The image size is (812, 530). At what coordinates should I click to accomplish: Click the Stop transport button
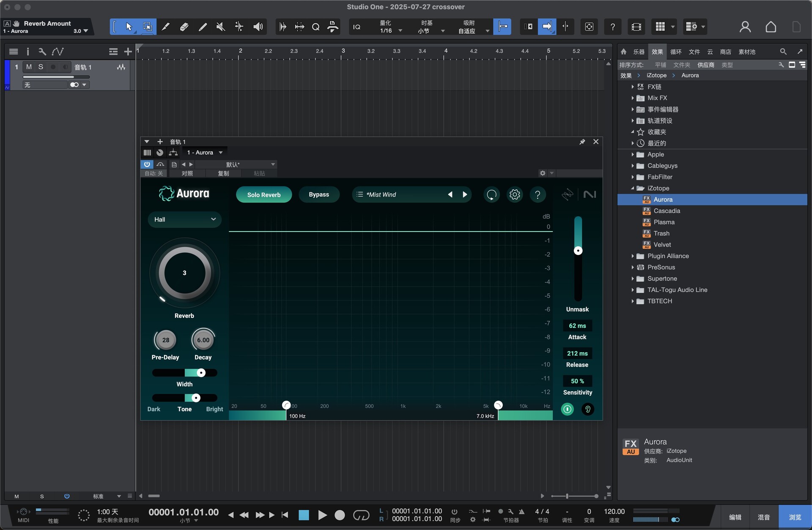click(x=304, y=515)
